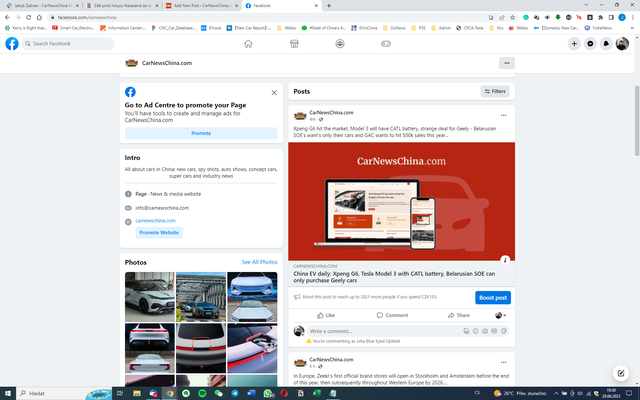Open the weather widget showing 26°C
This screenshot has height=400, width=640.
tap(520, 393)
